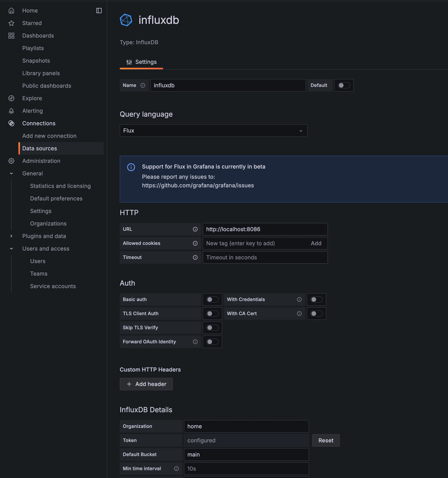Viewport: 448px width, 478px height.
Task: Toggle the TLS Client Auth switch
Action: pos(212,314)
